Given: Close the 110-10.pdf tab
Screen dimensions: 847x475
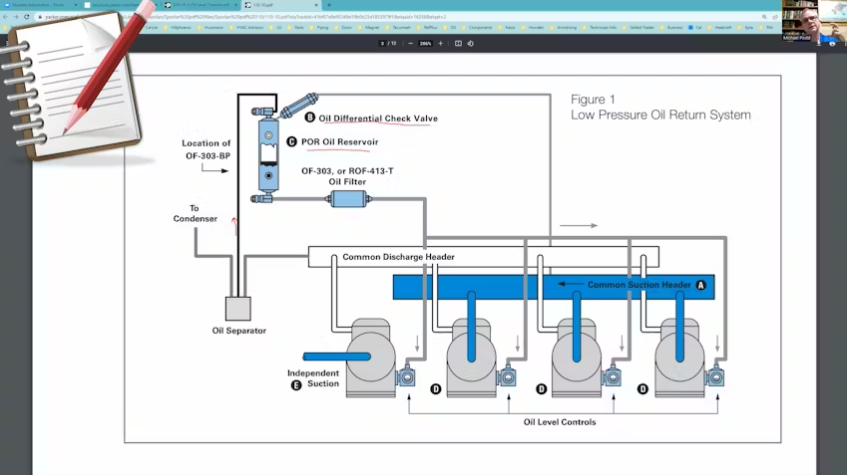Looking at the screenshot, I should (x=316, y=5).
